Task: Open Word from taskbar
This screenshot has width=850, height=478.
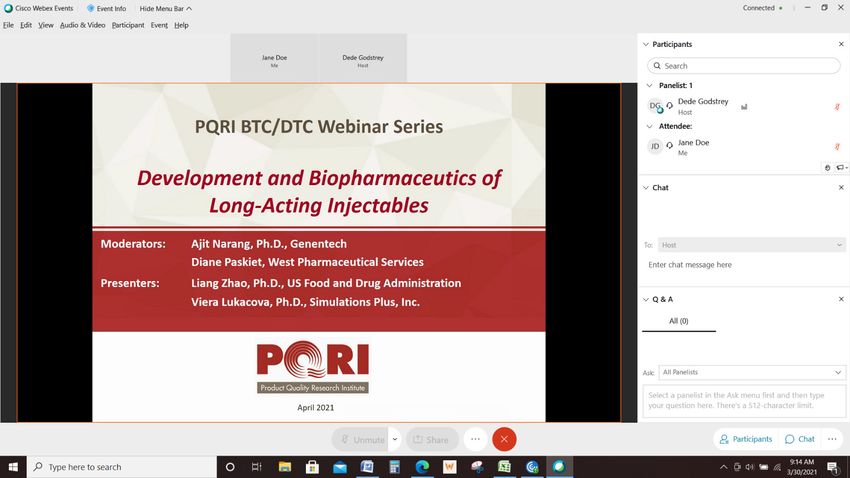Action: point(367,467)
